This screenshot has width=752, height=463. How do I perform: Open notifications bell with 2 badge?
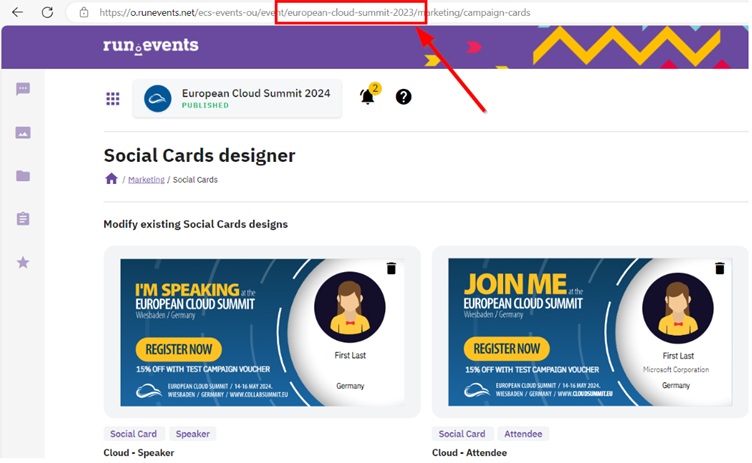click(x=368, y=97)
